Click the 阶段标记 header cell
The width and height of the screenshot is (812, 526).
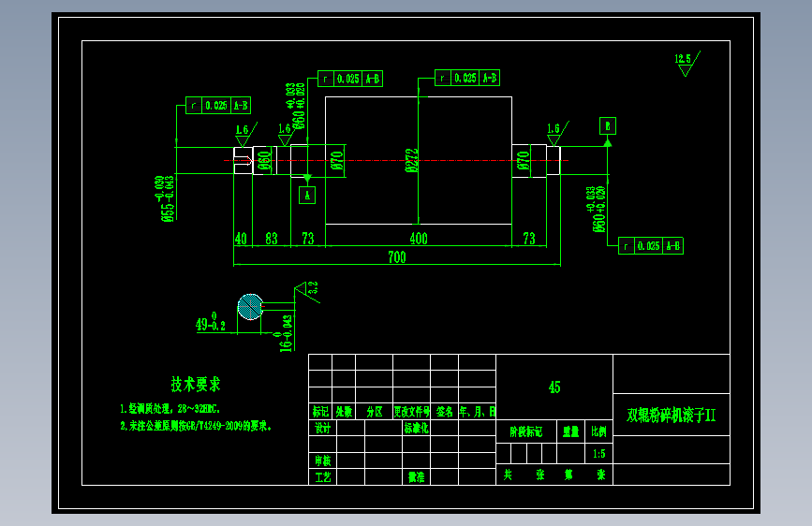tap(526, 431)
